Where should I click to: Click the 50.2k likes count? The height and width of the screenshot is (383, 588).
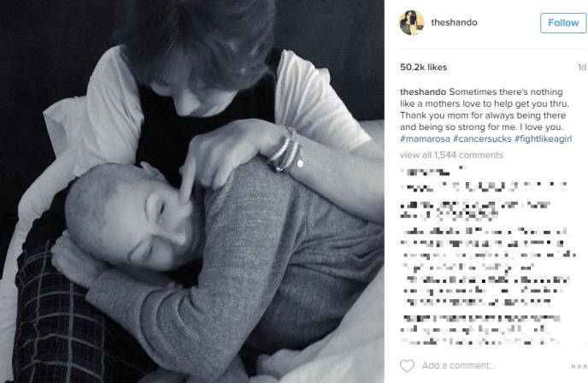point(423,68)
